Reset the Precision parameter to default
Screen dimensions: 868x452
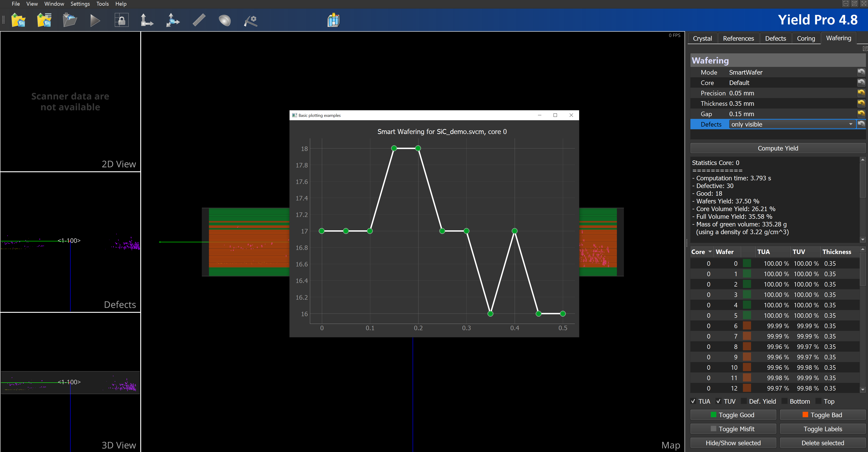pyautogui.click(x=861, y=93)
